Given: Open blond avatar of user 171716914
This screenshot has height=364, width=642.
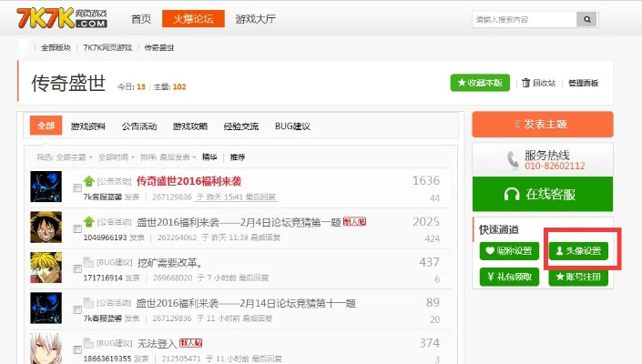Looking at the screenshot, I should [x=46, y=268].
